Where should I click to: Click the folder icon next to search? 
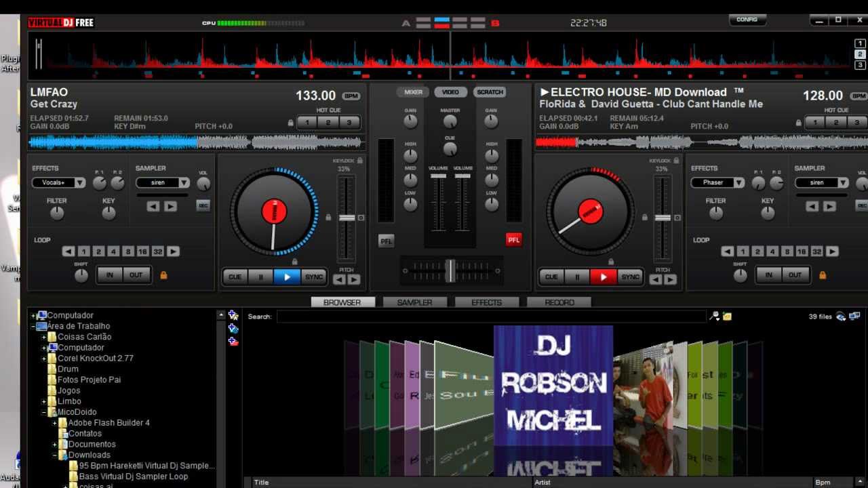tap(727, 317)
